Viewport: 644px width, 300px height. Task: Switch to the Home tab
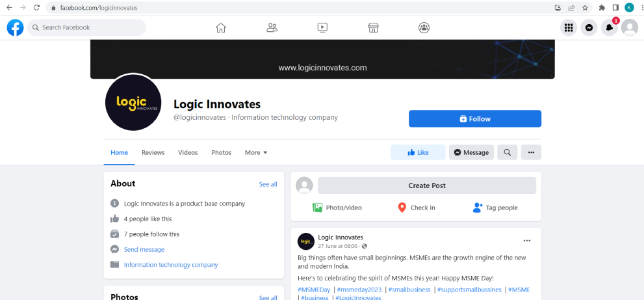119,152
